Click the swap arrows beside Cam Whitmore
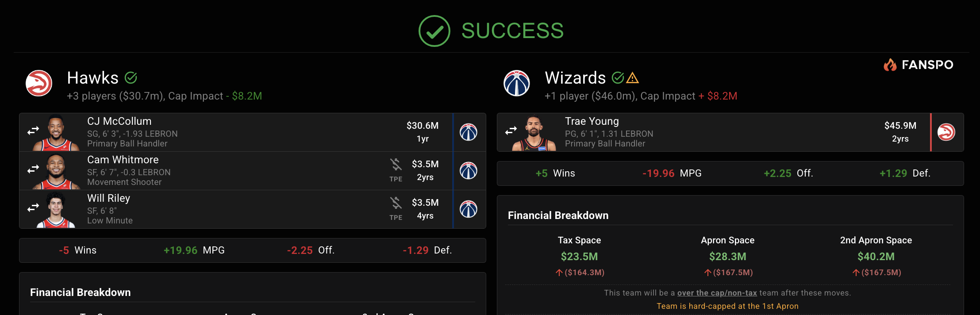This screenshot has width=980, height=315. click(x=33, y=169)
